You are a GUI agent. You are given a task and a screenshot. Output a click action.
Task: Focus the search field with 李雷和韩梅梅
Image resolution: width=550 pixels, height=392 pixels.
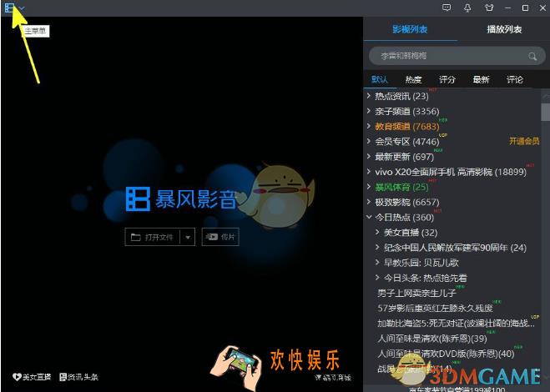(x=457, y=56)
